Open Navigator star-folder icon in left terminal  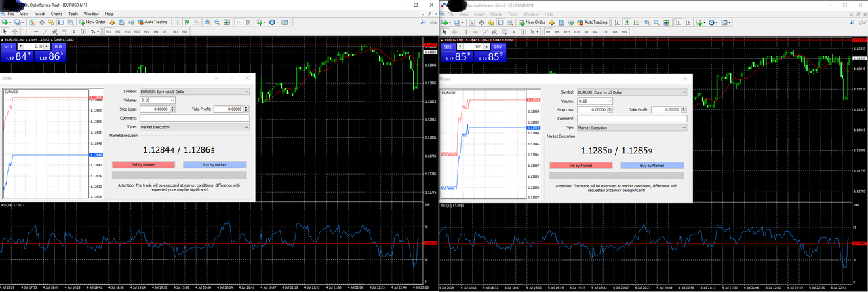tap(51, 22)
